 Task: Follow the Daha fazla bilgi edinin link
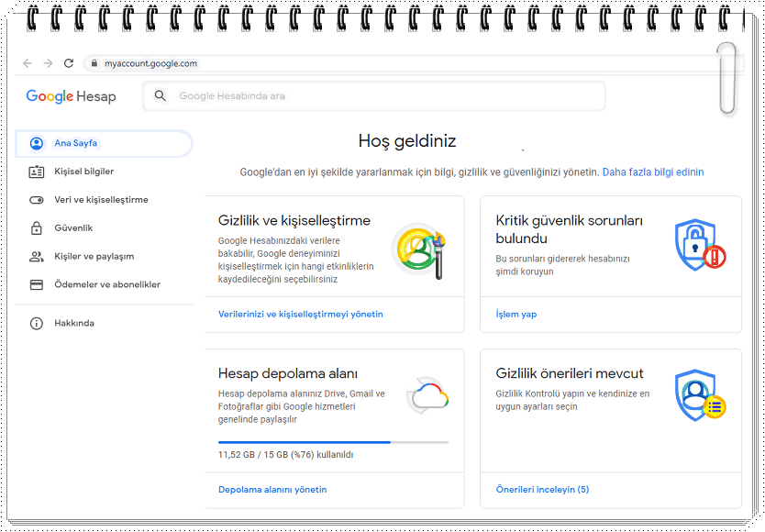(653, 172)
